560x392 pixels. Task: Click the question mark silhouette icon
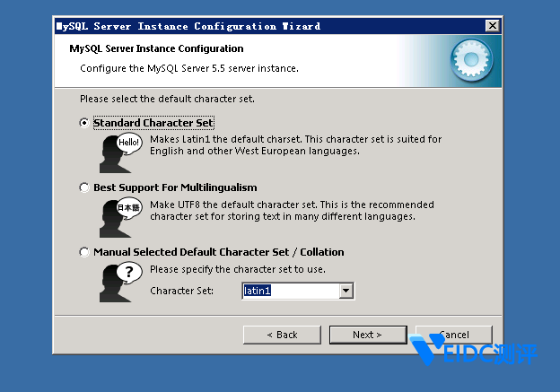(121, 281)
